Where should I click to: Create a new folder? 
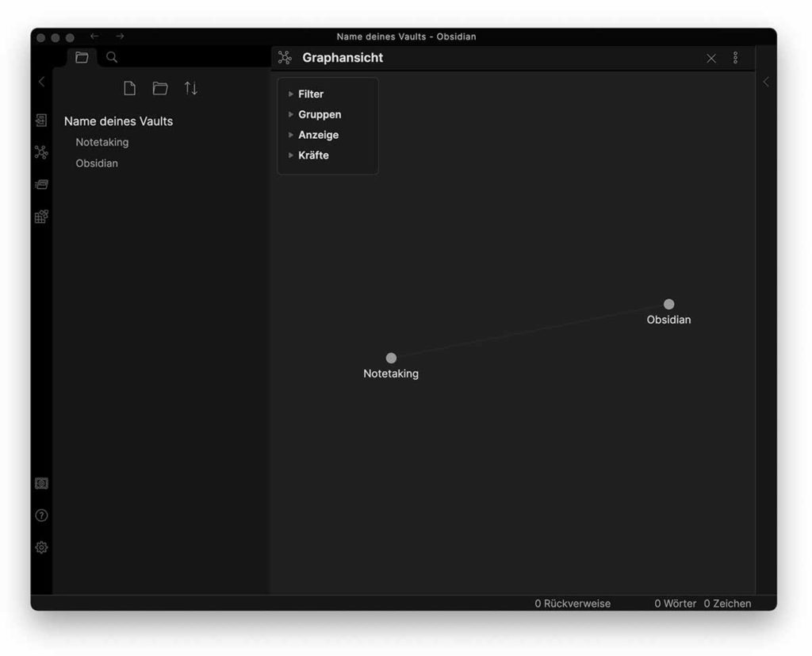pos(160,89)
